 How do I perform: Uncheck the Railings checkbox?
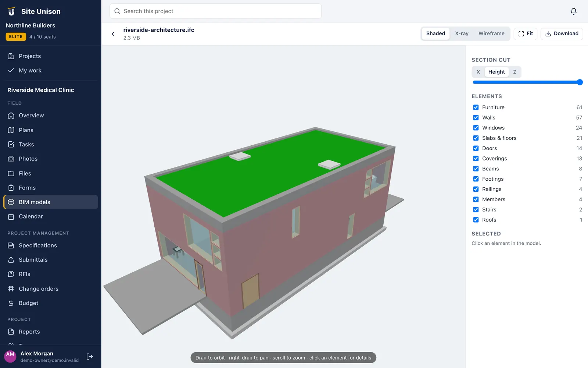click(476, 189)
